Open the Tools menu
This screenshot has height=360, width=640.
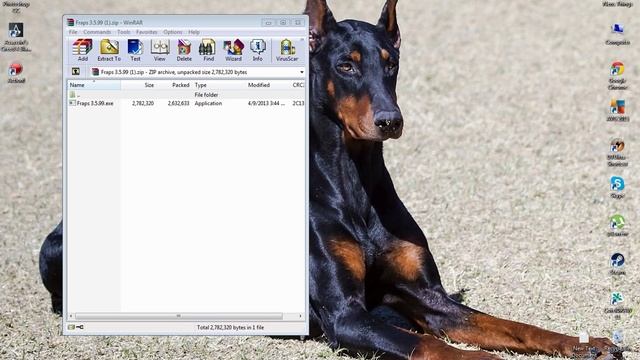pyautogui.click(x=124, y=32)
